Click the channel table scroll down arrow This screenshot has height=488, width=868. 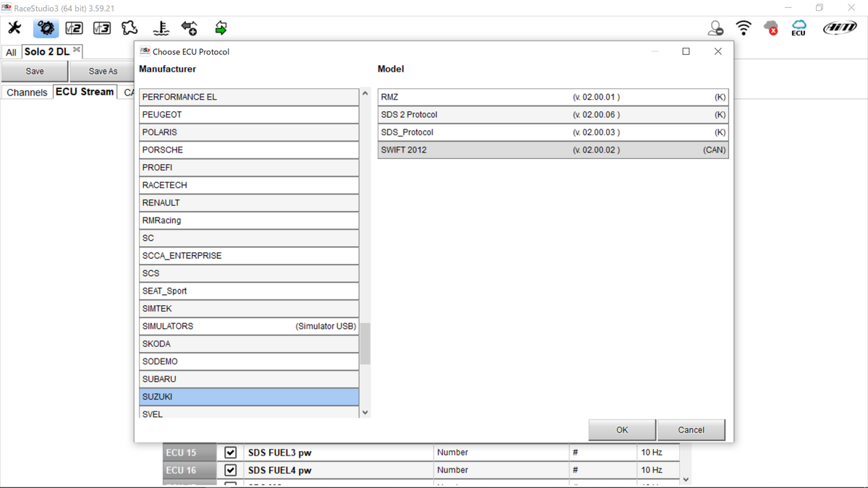pyautogui.click(x=686, y=480)
